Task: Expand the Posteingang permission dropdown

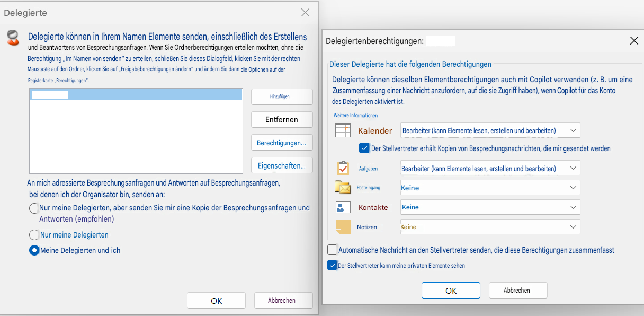Action: click(x=490, y=188)
